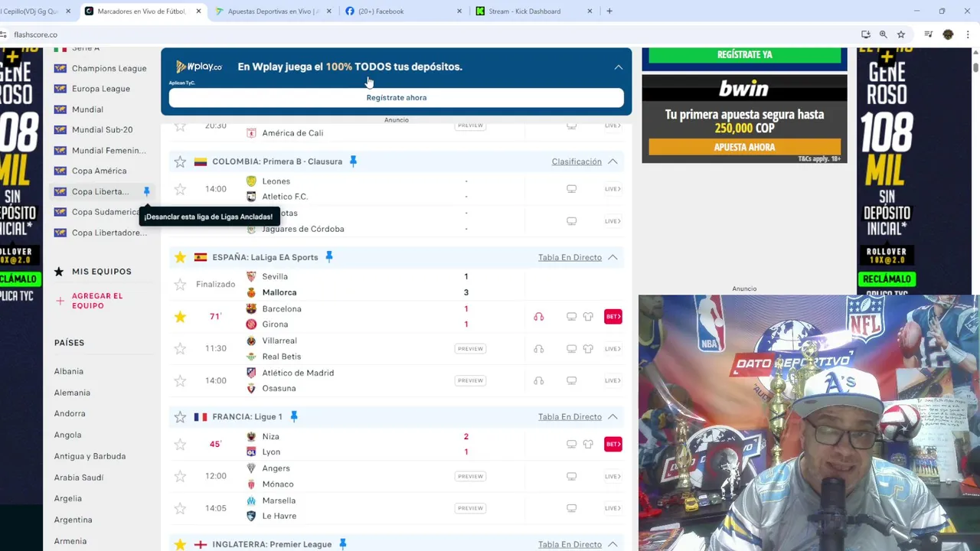Collapse the Inglaterra Premier League section
This screenshot has width=980, height=551.
coord(612,544)
